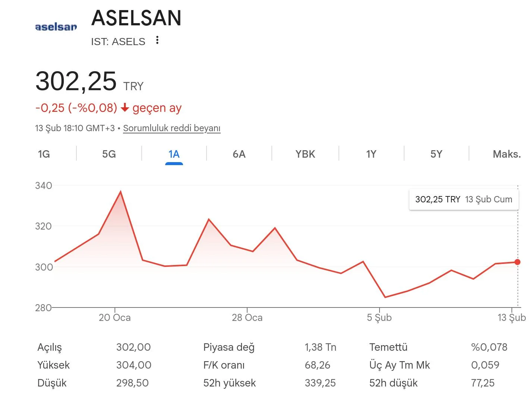Click the 20 Oca axis label
Viewport: 532px width, 407px height.
click(115, 318)
